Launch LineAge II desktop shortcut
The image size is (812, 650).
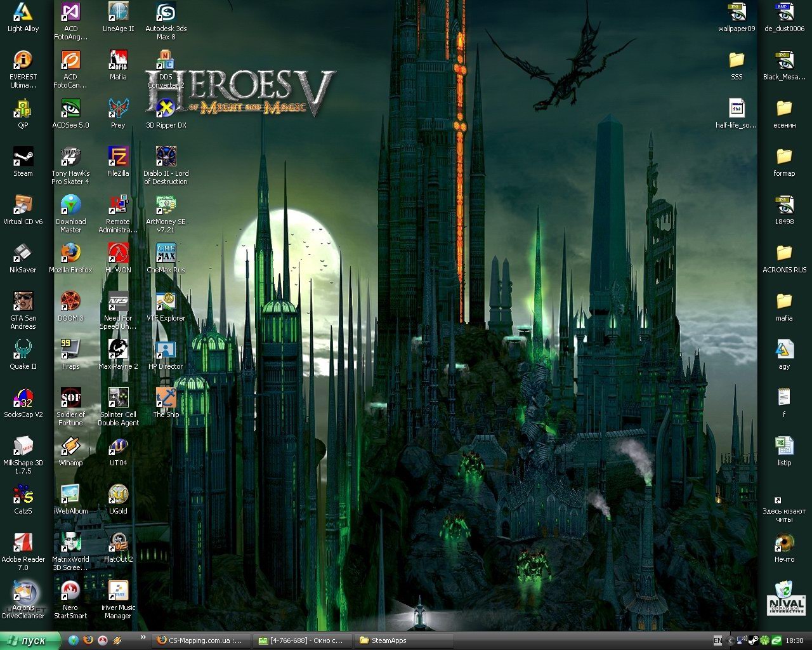pos(118,13)
